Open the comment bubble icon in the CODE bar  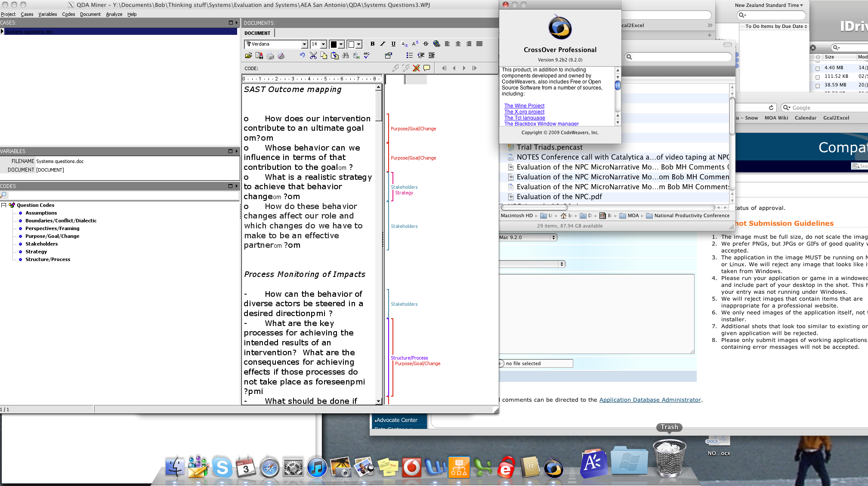tap(426, 68)
